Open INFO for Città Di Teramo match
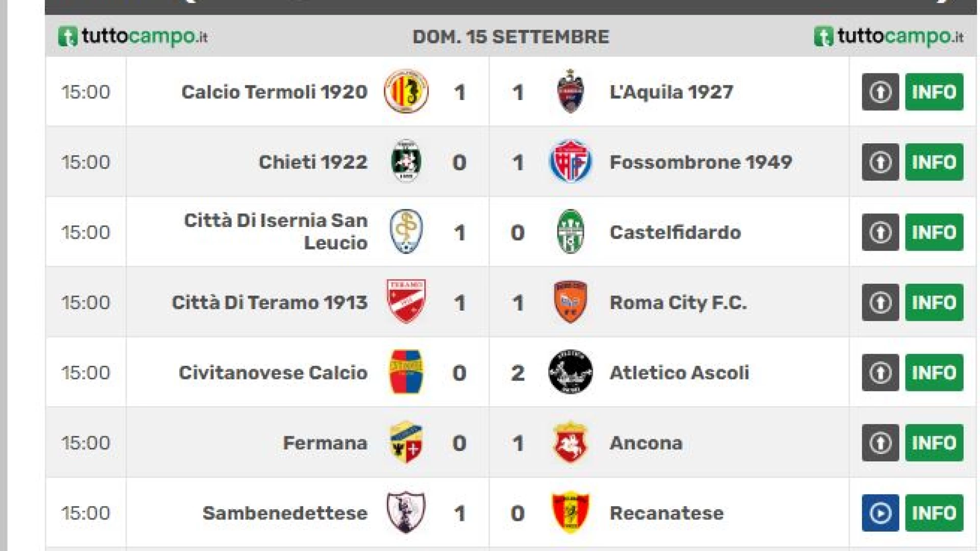Image resolution: width=980 pixels, height=551 pixels. [x=934, y=303]
